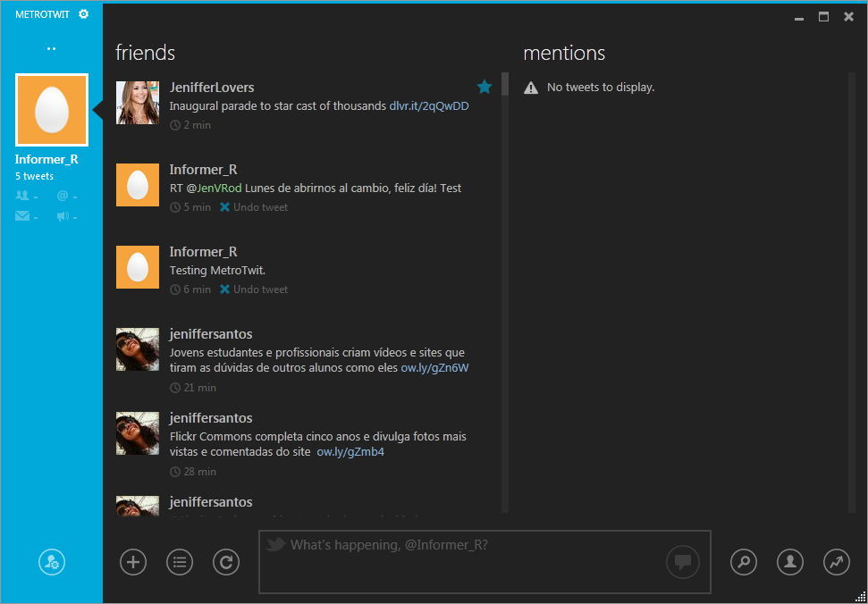Open the direct messages envelope icon
Viewport: 868px width, 604px height.
click(24, 215)
